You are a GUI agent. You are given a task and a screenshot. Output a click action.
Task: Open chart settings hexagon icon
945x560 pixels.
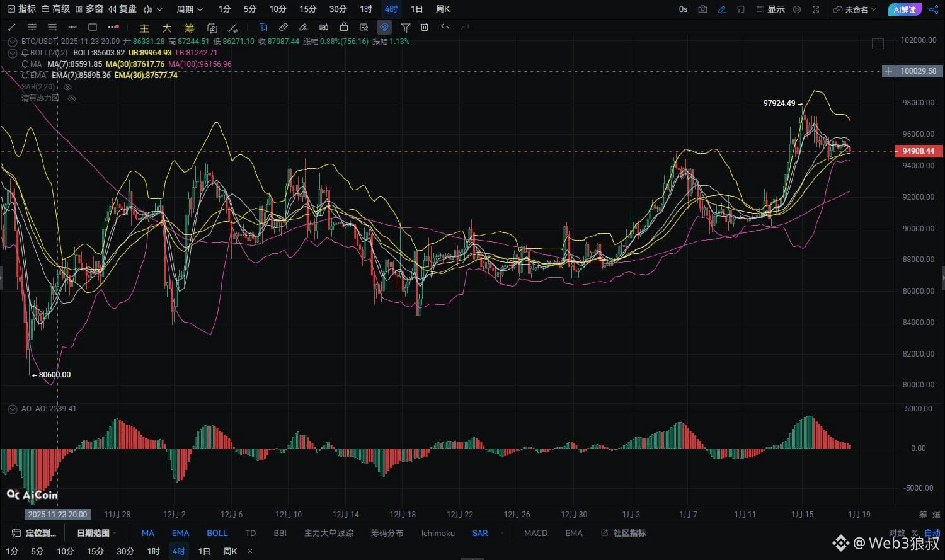797,9
